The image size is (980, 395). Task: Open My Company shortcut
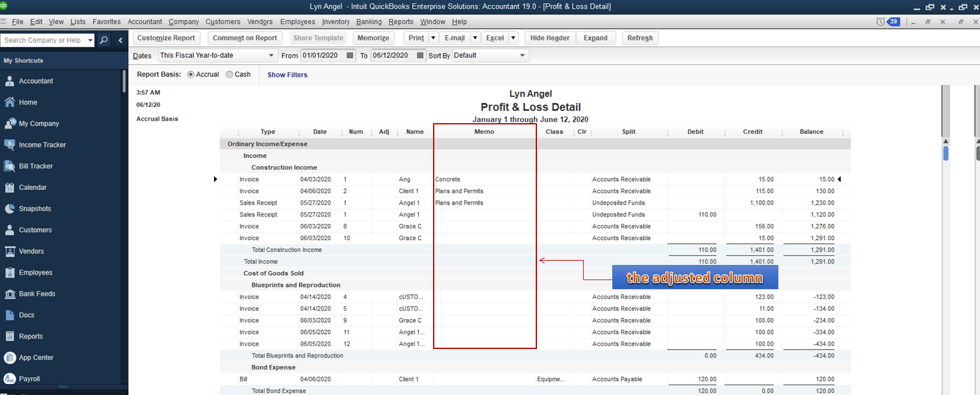point(39,123)
